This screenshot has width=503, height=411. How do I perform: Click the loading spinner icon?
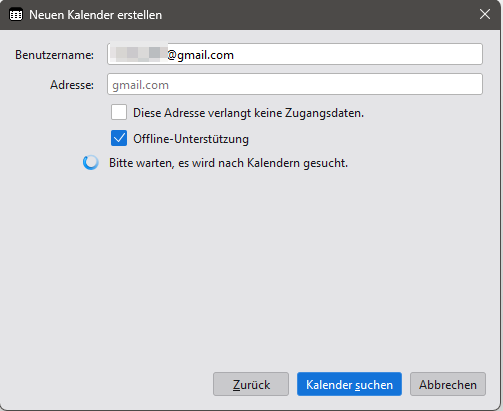tap(91, 163)
